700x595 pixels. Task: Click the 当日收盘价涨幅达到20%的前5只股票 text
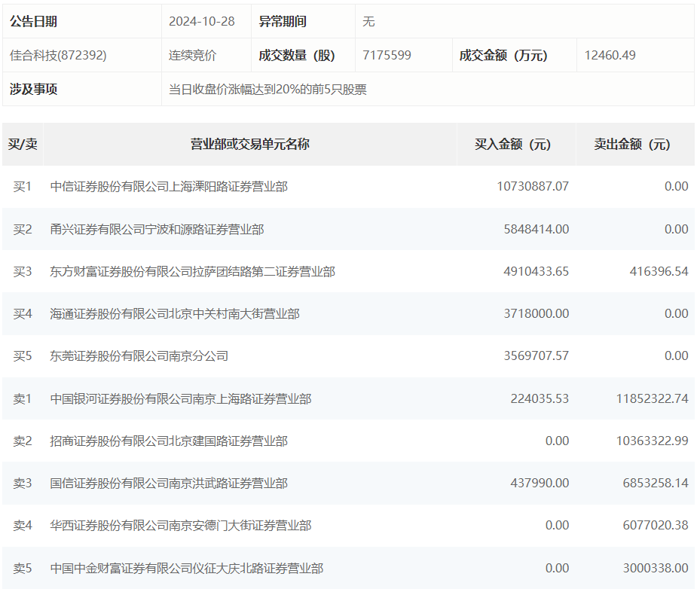point(267,90)
